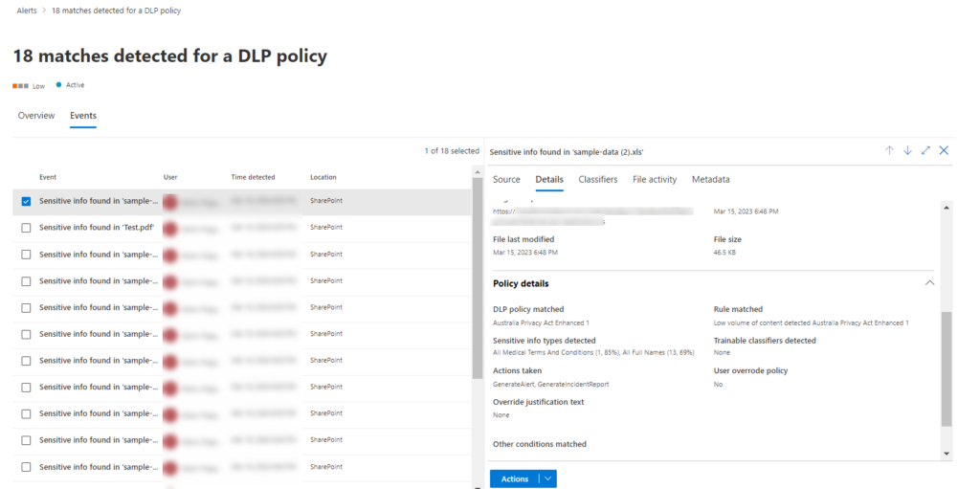The height and width of the screenshot is (489, 980).
Task: Switch to the Metadata tab
Action: 710,179
